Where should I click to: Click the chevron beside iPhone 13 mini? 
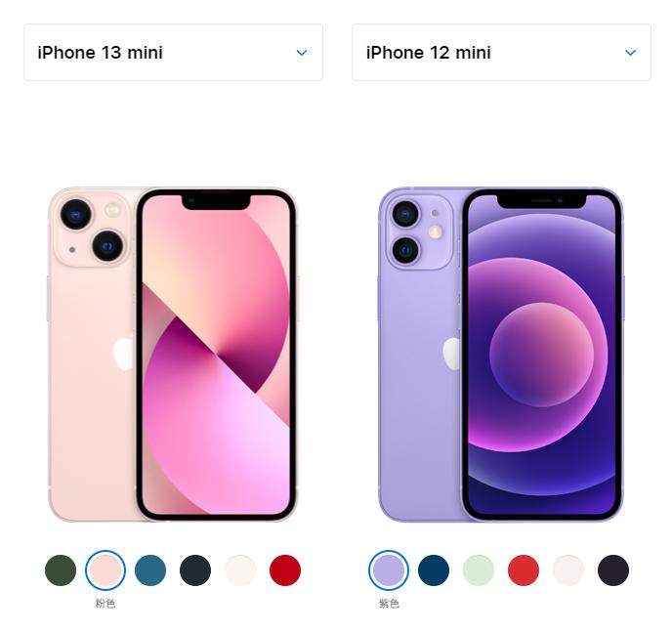(x=302, y=53)
